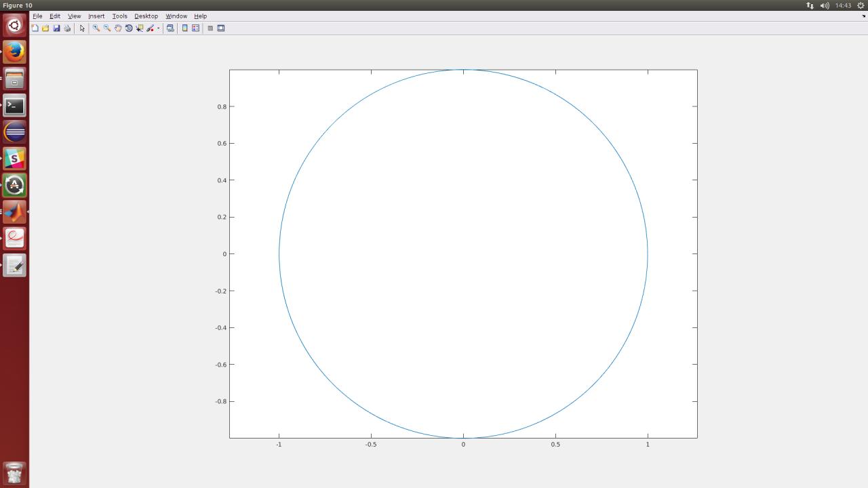868x488 pixels.
Task: Show plot tools and dock figure
Action: [x=221, y=28]
